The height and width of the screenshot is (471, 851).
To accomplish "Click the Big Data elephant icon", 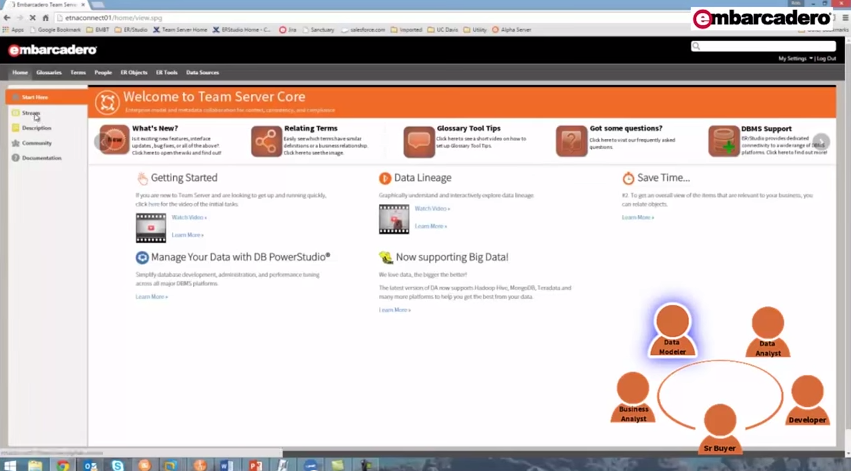I will [x=386, y=257].
